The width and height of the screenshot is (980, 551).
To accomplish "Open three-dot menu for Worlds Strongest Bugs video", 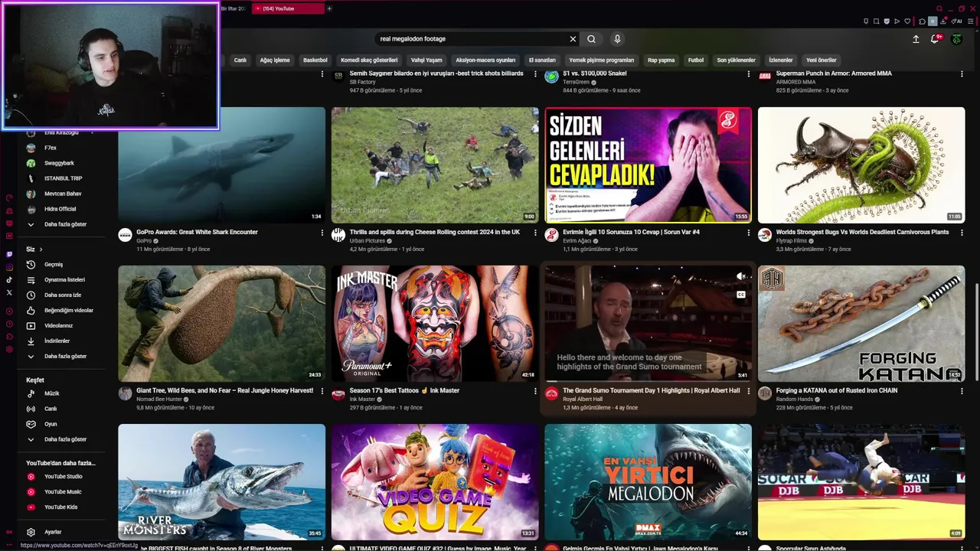I will point(961,233).
